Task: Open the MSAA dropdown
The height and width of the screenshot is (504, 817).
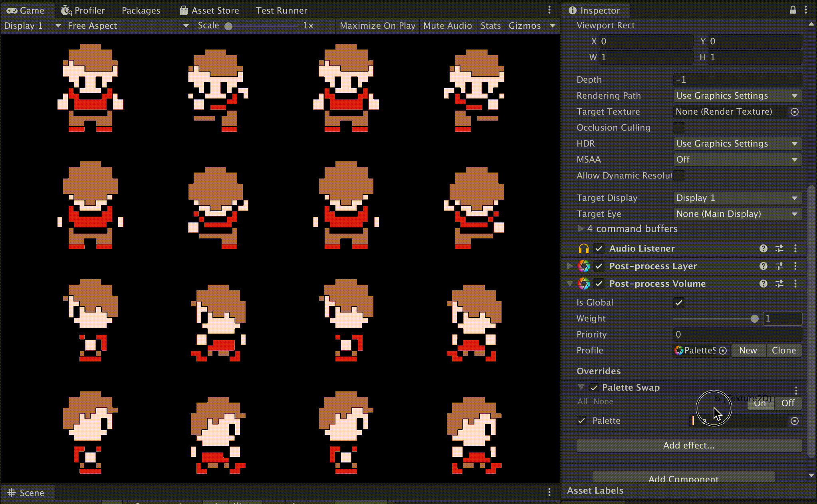Action: point(737,160)
